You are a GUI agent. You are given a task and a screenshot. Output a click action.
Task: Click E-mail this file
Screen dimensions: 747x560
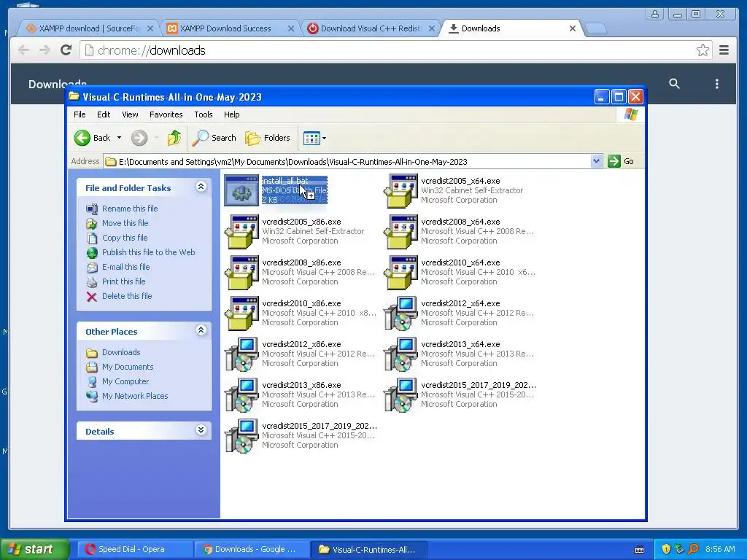point(125,267)
